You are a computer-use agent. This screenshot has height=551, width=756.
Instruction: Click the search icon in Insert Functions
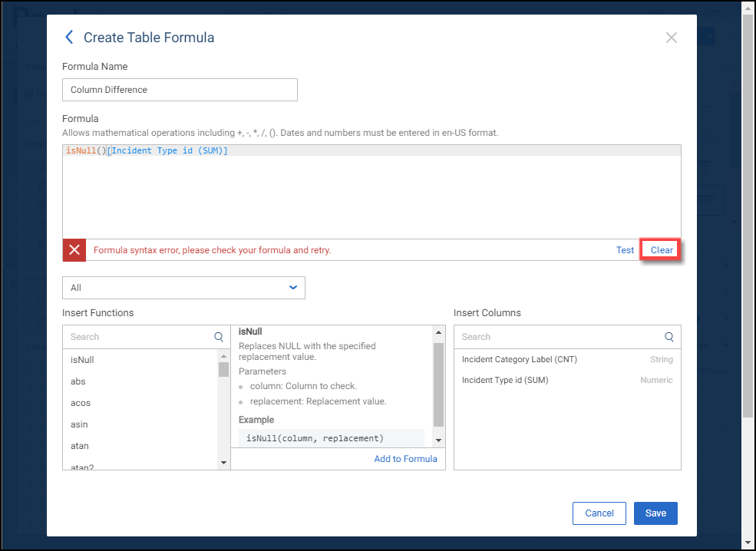219,337
